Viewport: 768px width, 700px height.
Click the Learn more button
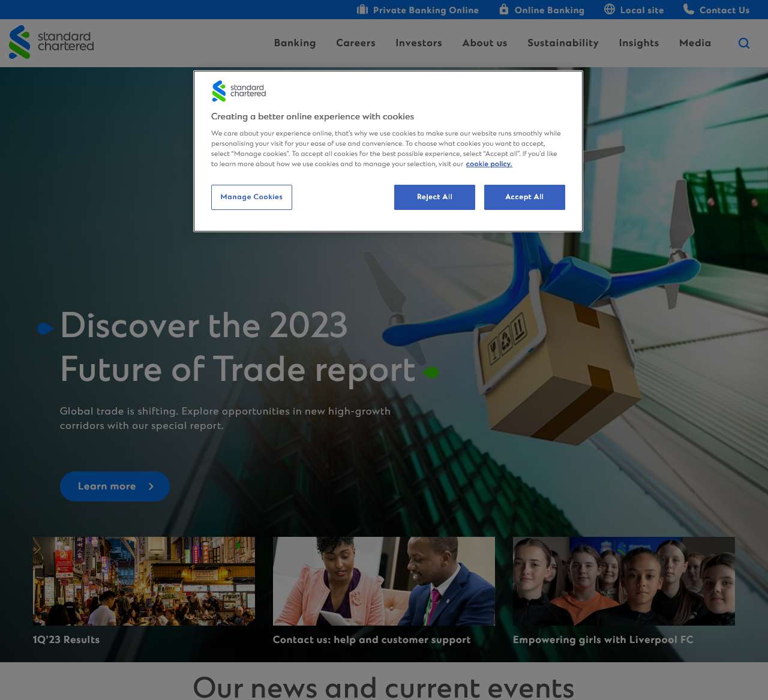coord(115,486)
